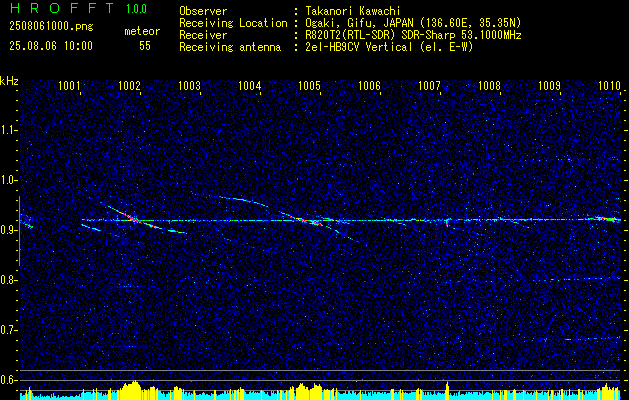Click the filename 2508061000.png
629x400 pixels.
pos(51,27)
